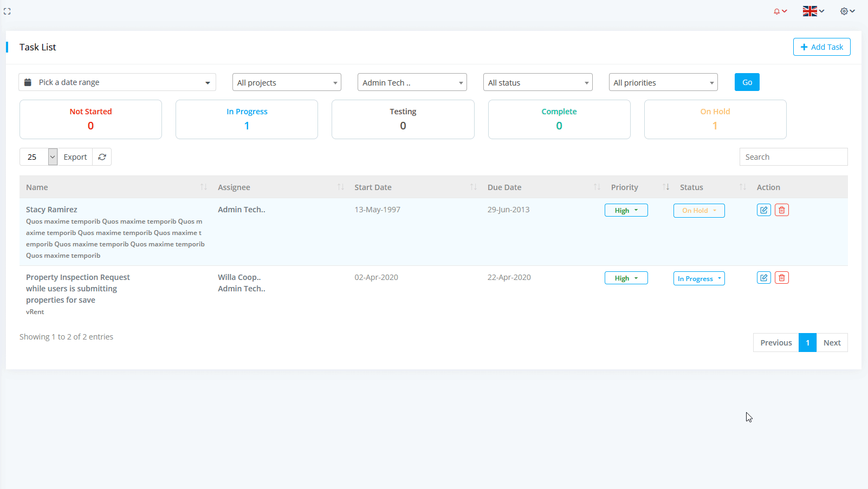Expand the All status filter

pyautogui.click(x=537, y=83)
